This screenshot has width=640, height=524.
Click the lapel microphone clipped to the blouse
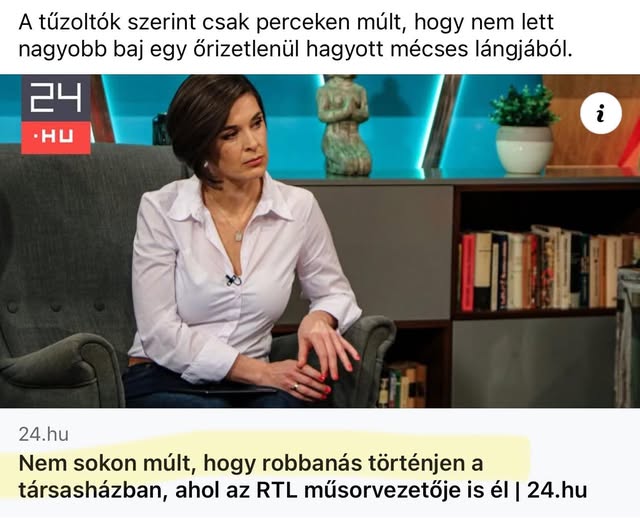(233, 280)
